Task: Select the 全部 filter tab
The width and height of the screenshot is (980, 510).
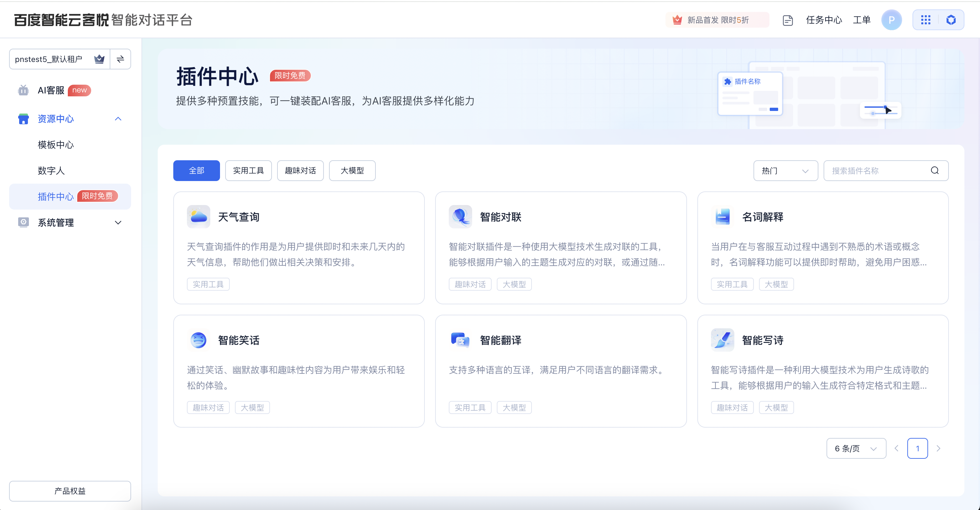Action: [196, 170]
